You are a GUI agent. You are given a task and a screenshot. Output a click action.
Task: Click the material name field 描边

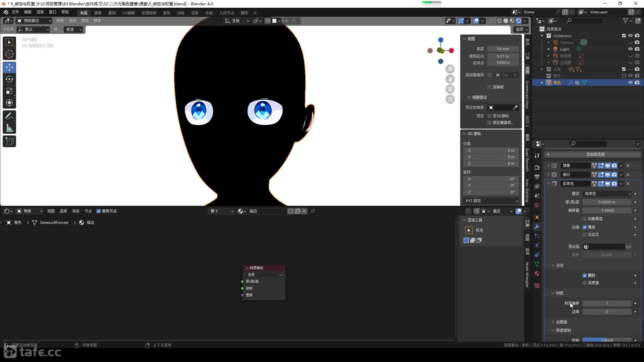click(267, 211)
